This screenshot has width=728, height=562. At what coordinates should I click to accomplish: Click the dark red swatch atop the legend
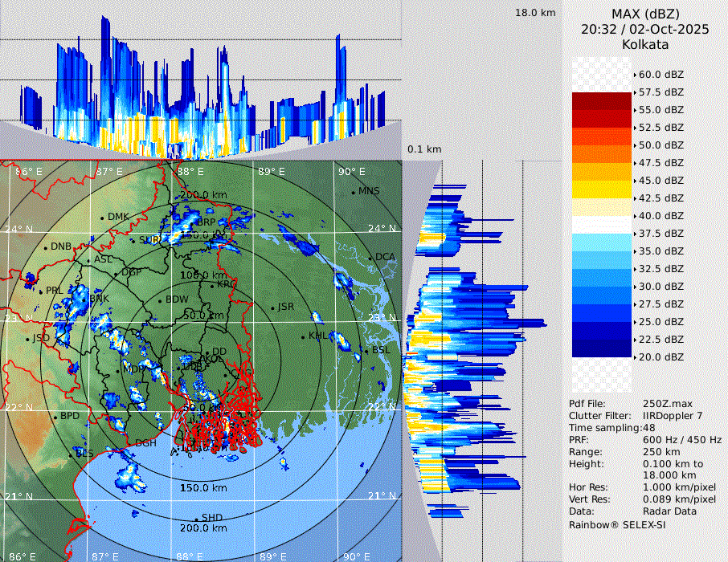[x=601, y=100]
